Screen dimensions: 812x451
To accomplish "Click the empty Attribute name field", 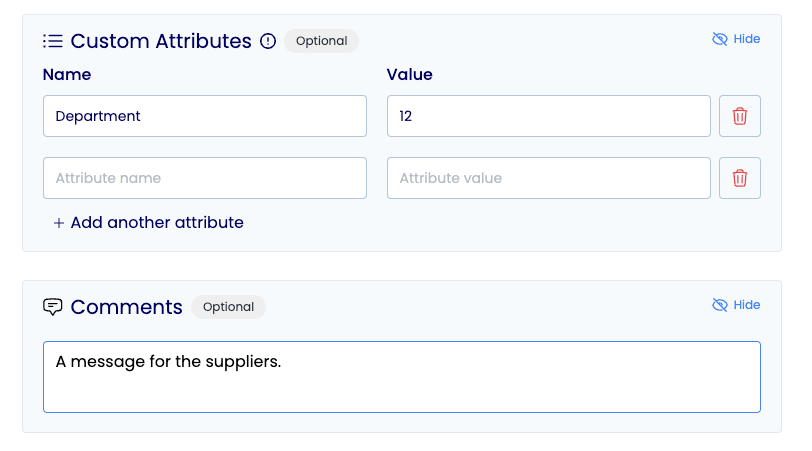I will [x=205, y=178].
